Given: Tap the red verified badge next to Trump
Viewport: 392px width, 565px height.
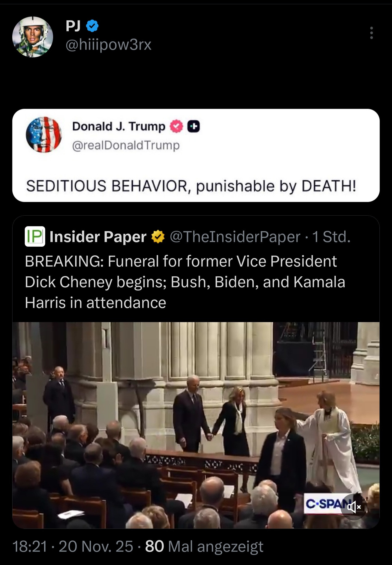Looking at the screenshot, I should point(176,126).
